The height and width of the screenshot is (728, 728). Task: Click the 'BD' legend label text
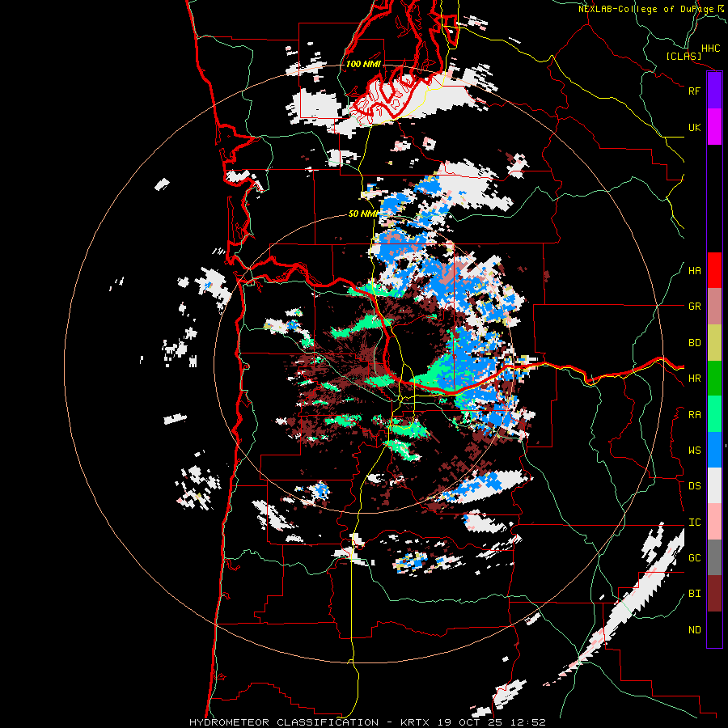[x=694, y=343]
